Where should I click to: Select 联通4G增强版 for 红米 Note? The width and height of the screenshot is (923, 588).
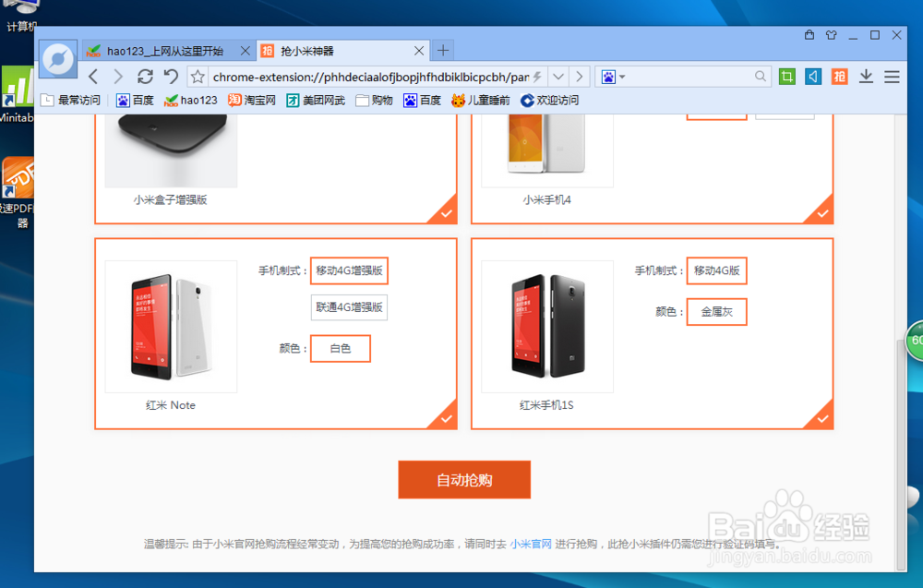[349, 307]
